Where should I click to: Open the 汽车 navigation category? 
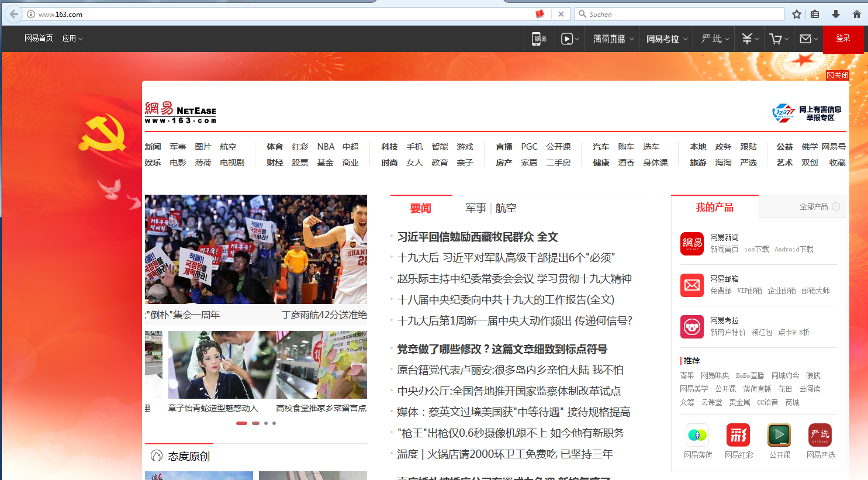601,147
